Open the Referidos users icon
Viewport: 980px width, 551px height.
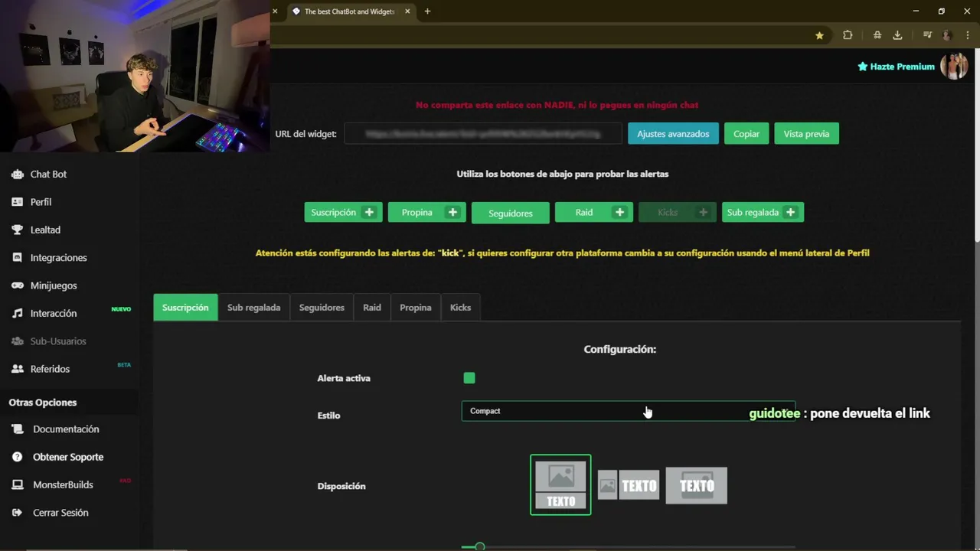(17, 369)
